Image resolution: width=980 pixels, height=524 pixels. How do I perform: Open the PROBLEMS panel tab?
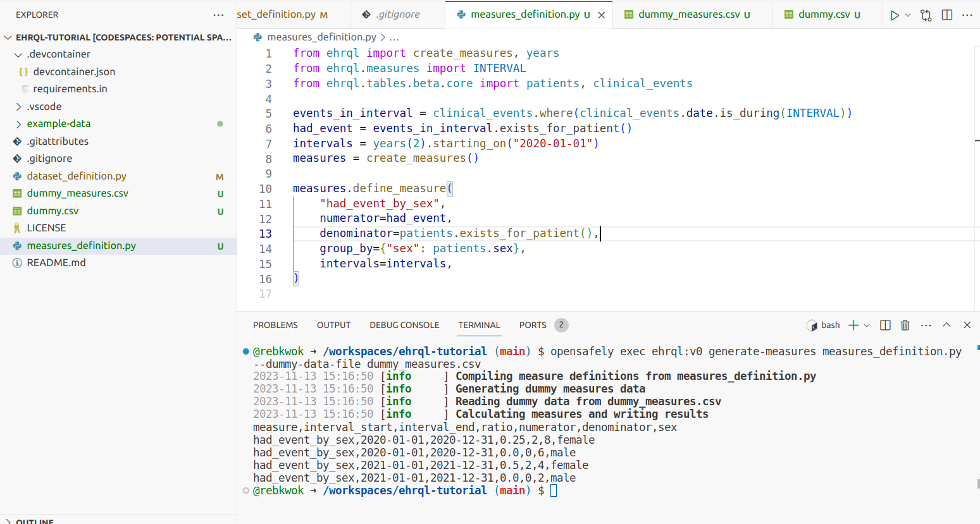pyautogui.click(x=275, y=325)
